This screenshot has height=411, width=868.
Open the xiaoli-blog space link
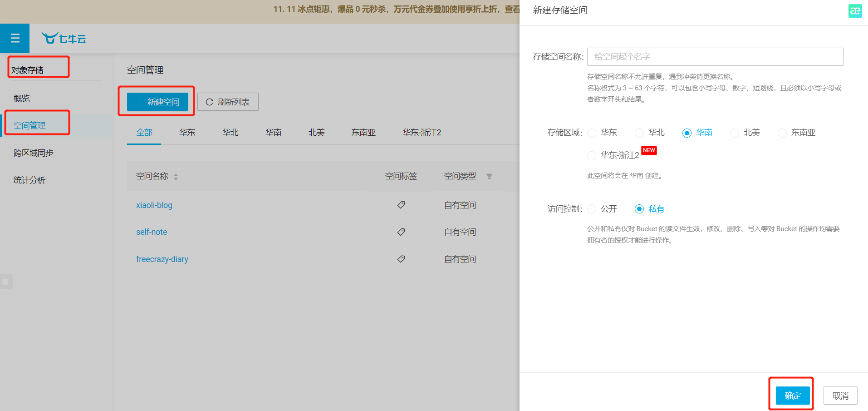[154, 205]
